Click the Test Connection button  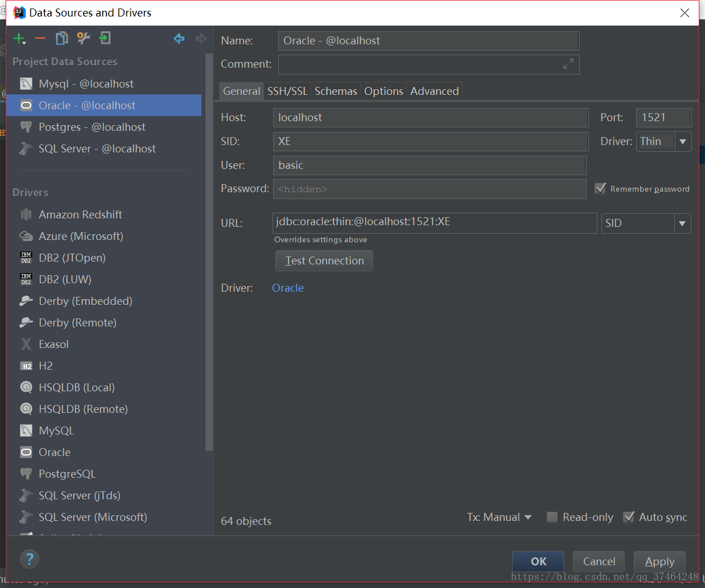pos(324,260)
